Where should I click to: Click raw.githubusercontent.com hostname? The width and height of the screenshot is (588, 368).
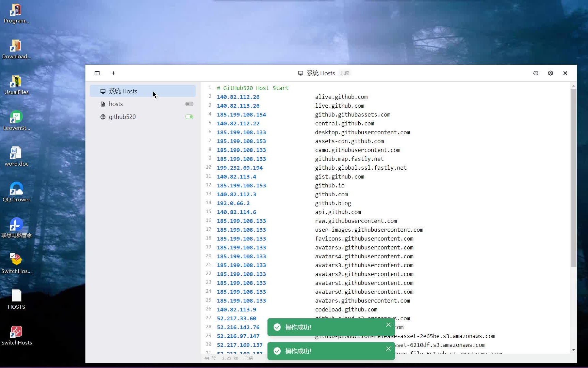click(356, 221)
